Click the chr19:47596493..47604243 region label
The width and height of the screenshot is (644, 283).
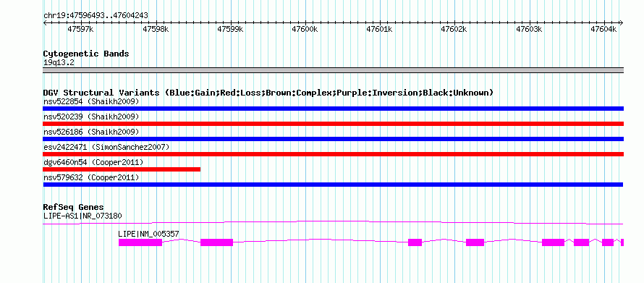click(x=96, y=15)
